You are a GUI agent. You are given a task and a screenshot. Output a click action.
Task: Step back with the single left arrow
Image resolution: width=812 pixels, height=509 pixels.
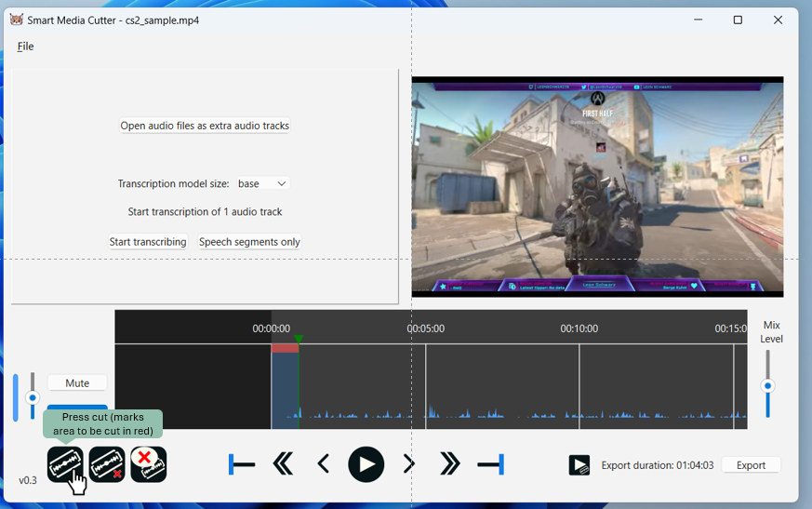point(323,464)
